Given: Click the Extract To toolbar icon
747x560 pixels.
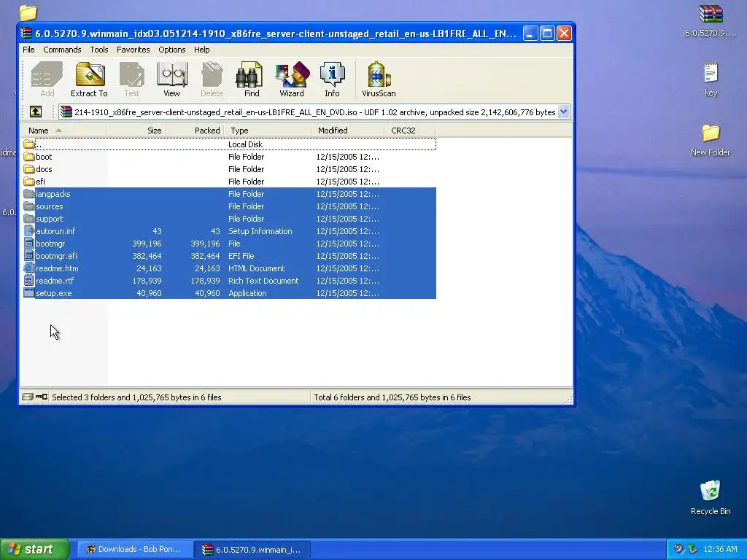Looking at the screenshot, I should pos(89,79).
